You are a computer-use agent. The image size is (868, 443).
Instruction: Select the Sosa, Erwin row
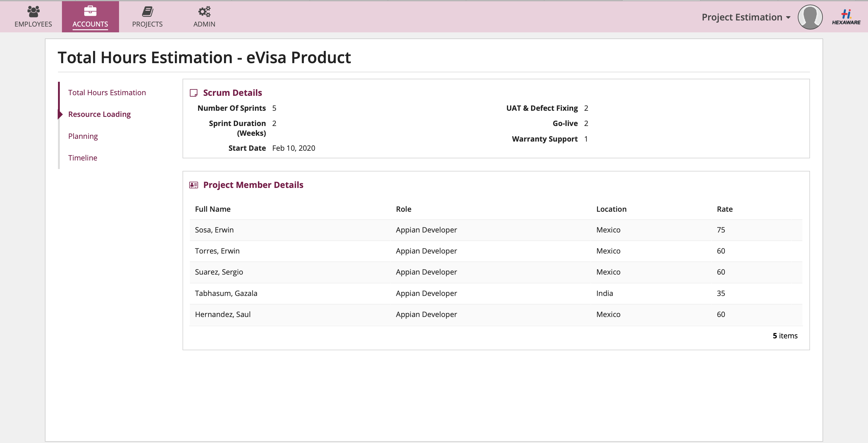tap(214, 230)
